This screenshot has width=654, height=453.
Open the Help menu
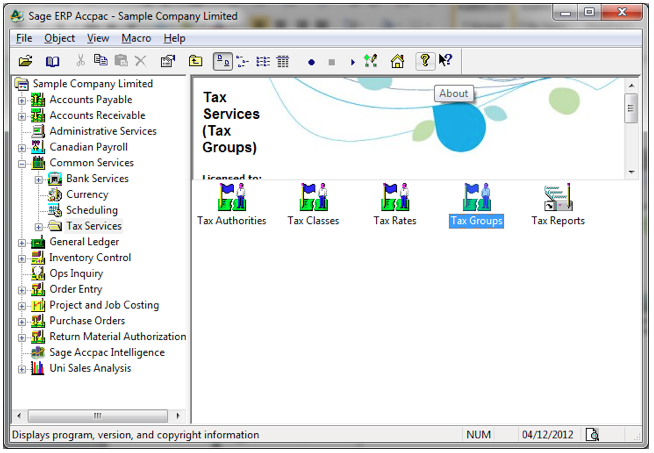click(x=174, y=38)
